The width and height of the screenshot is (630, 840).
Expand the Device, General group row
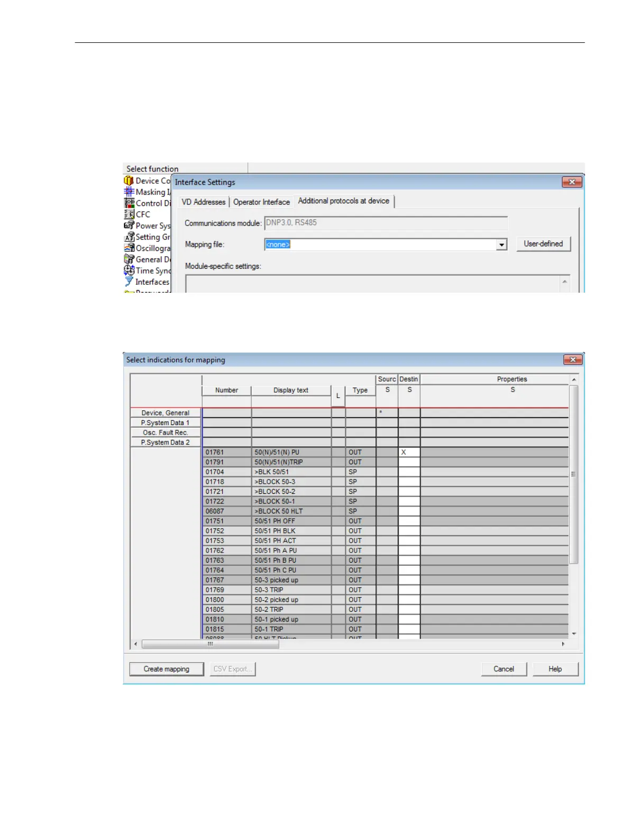165,413
